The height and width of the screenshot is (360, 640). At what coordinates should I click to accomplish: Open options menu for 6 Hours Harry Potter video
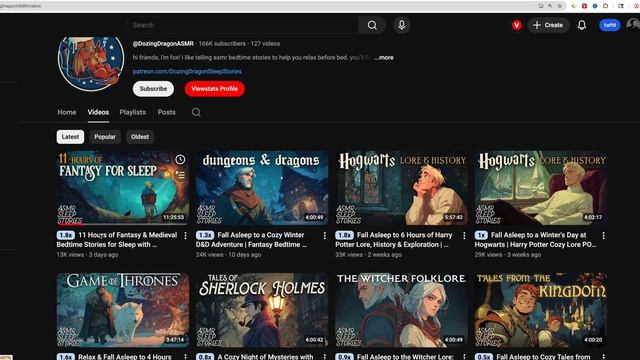[x=464, y=236]
